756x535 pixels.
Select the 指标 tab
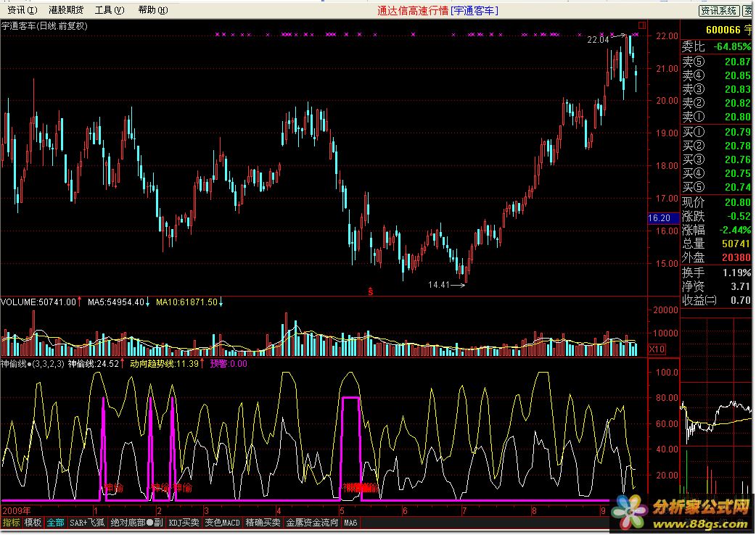[11, 523]
